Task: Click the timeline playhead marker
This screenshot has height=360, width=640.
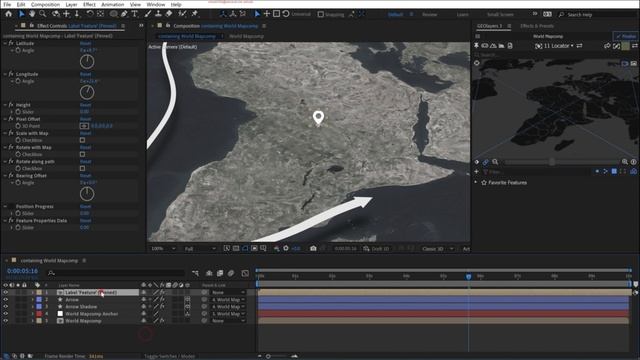Action: [468, 276]
